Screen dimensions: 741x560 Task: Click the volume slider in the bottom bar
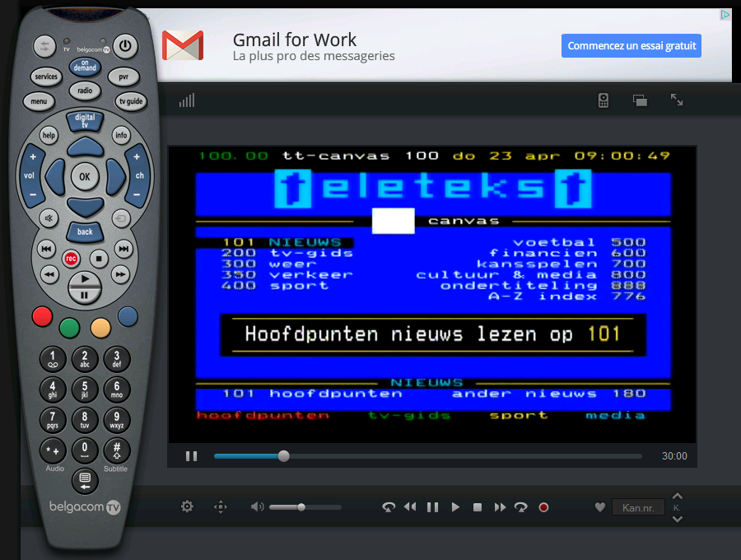coord(305,507)
